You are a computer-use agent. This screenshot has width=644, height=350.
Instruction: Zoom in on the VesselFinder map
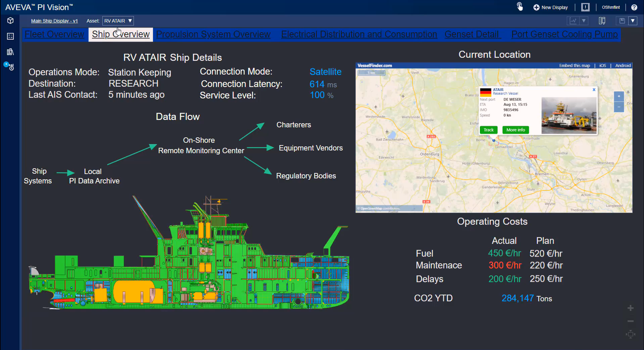click(619, 96)
